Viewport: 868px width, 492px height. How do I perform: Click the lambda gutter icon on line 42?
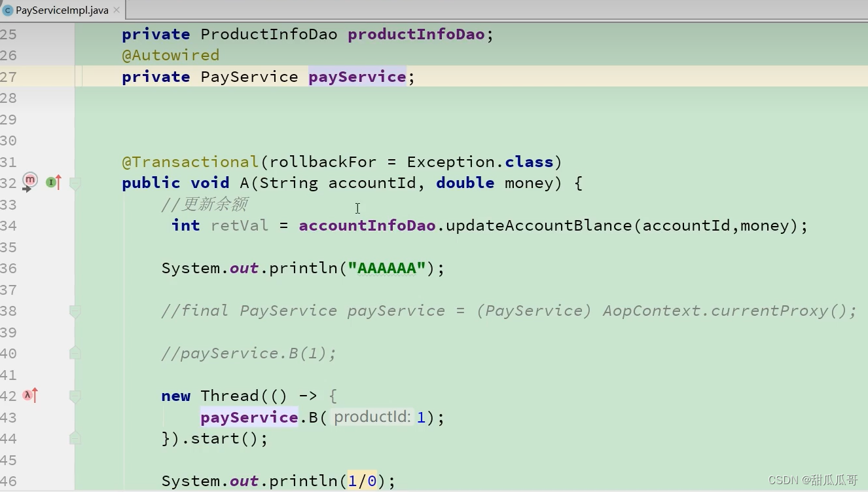click(x=30, y=395)
